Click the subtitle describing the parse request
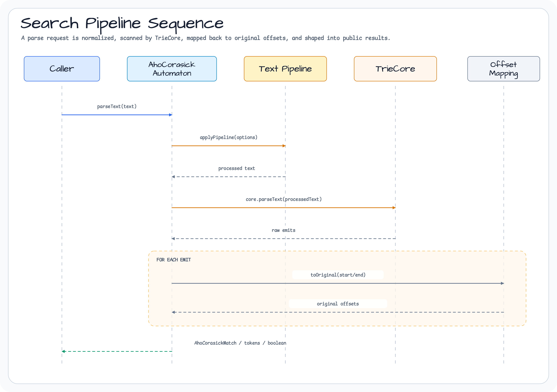This screenshot has height=392, width=557. point(205,38)
